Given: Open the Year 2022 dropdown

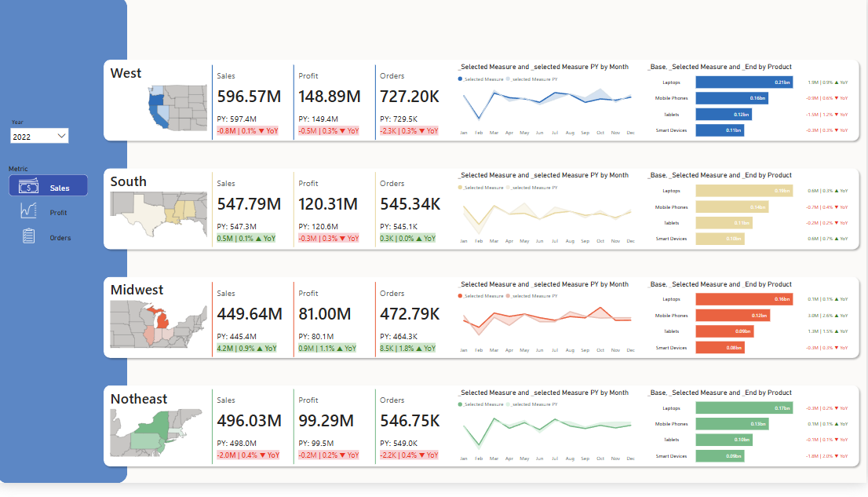Looking at the screenshot, I should point(39,136).
